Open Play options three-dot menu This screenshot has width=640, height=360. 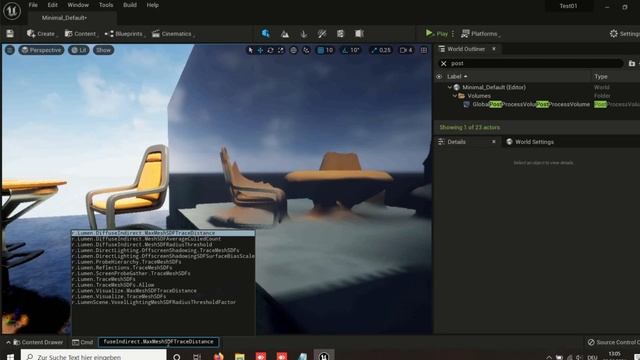click(x=453, y=34)
